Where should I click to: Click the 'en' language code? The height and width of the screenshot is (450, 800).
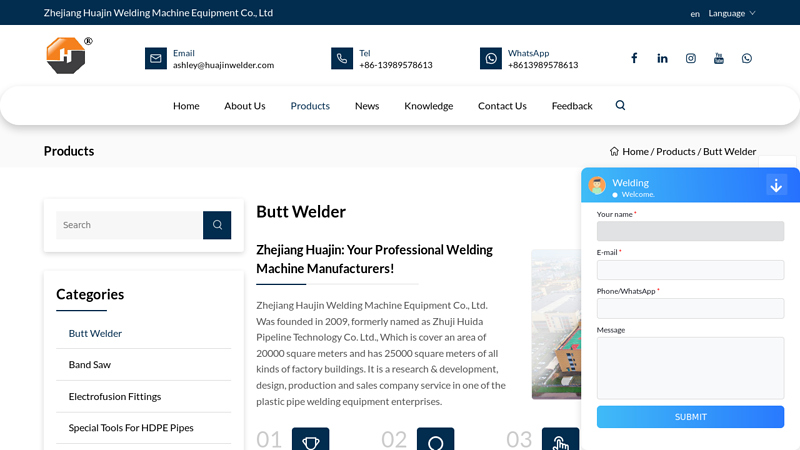point(695,14)
